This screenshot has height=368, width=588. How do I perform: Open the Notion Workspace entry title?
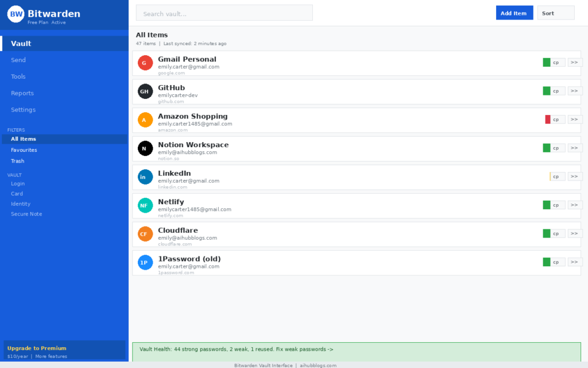193,144
